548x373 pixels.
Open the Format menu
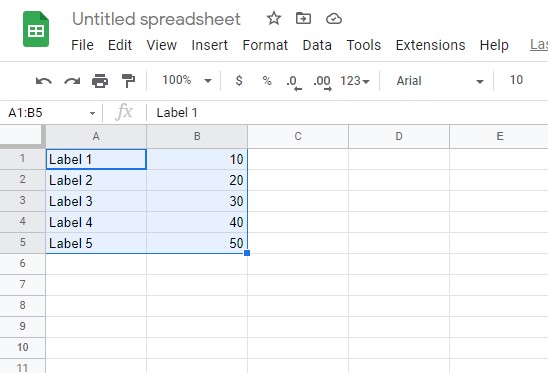click(x=265, y=45)
